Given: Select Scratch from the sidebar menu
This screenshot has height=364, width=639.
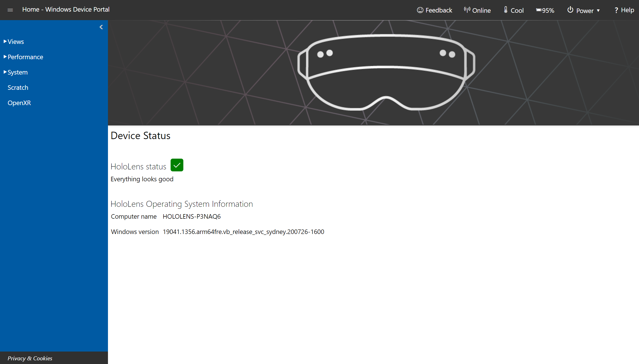Looking at the screenshot, I should coord(18,87).
